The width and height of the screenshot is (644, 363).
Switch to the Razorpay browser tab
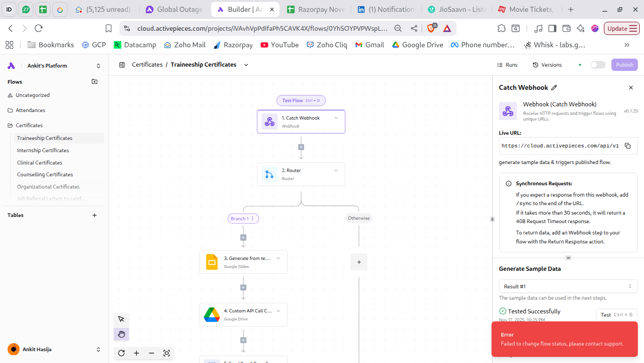click(316, 9)
